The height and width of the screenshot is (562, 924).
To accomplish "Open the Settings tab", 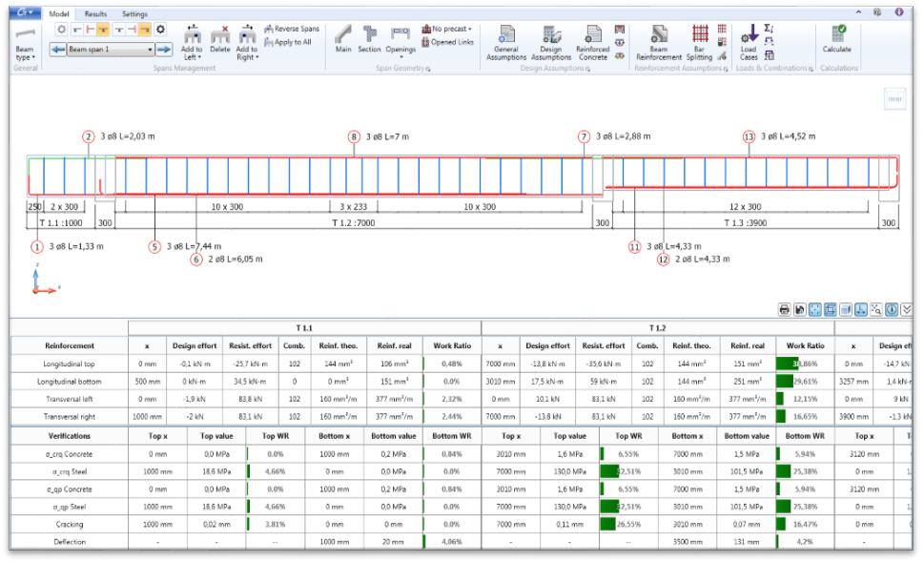I will (x=134, y=14).
